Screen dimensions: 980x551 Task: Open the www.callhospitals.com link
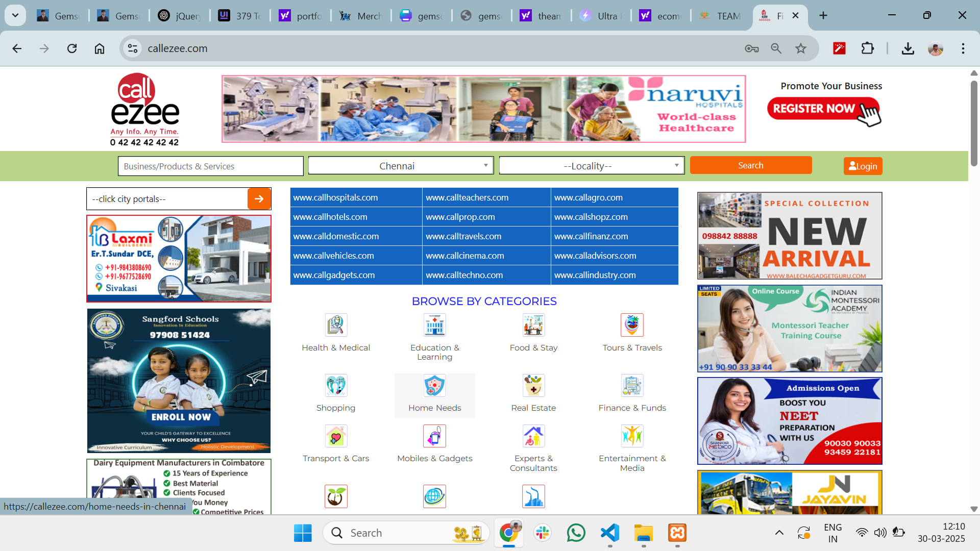(x=335, y=197)
